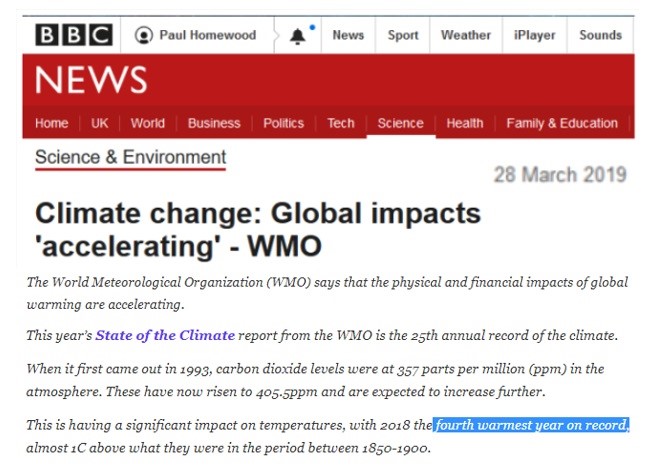Open the Tech section tab
Image resolution: width=657 pixels, height=474 pixels.
341,123
